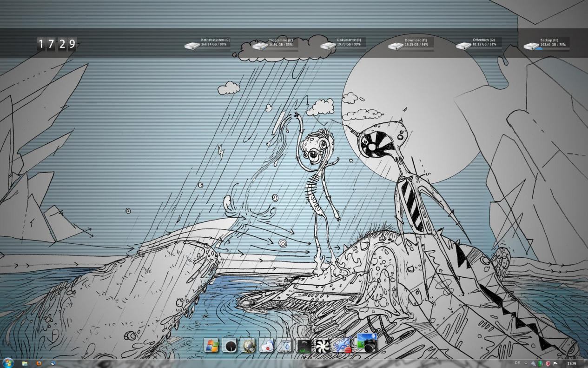Open the dark round gauge icon in the dock
This screenshot has height=368, width=588.
(230, 345)
